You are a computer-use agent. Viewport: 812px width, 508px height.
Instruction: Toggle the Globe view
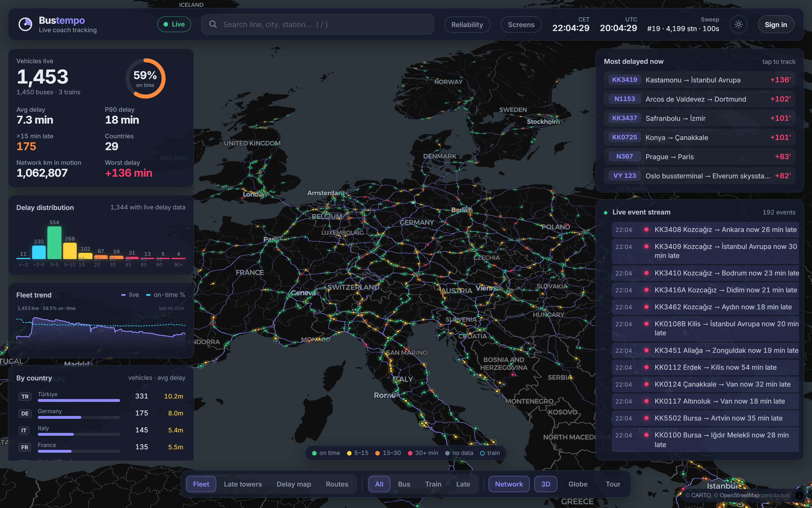pos(578,484)
